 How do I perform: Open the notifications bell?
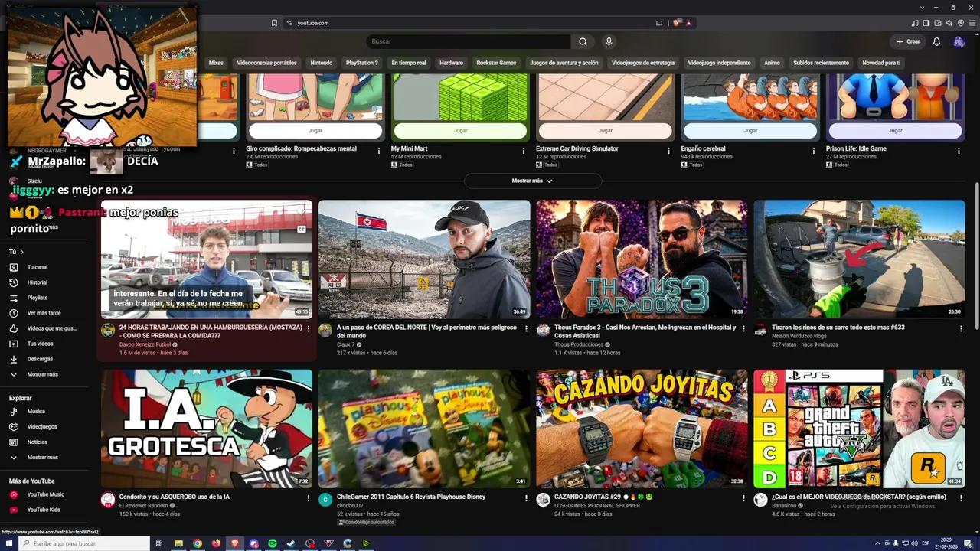[x=936, y=41]
